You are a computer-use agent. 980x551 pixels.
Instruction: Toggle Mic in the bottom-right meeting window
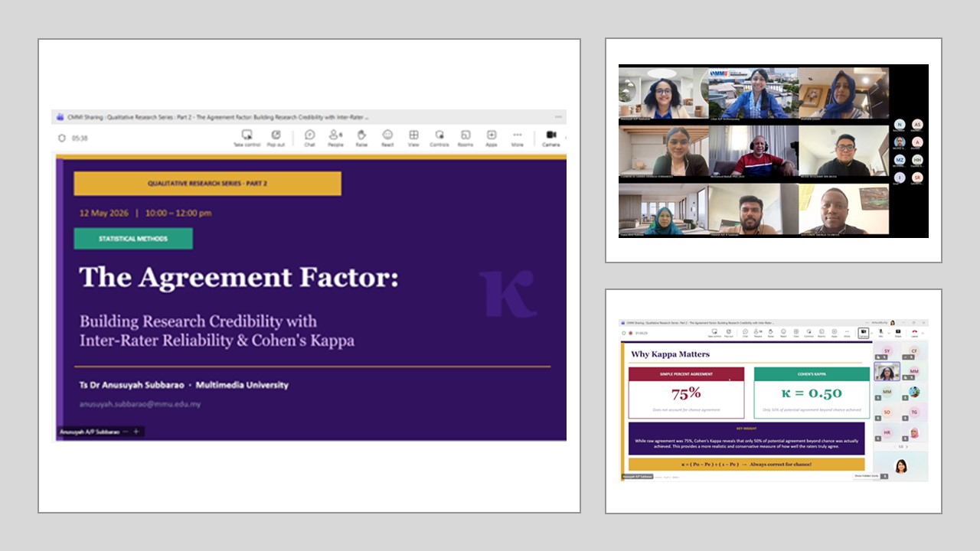[880, 333]
